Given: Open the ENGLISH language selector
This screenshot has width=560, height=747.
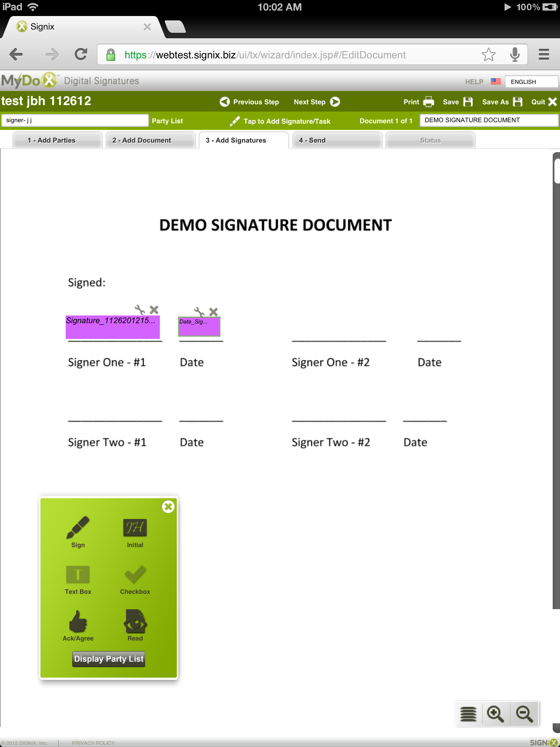Looking at the screenshot, I should click(531, 82).
